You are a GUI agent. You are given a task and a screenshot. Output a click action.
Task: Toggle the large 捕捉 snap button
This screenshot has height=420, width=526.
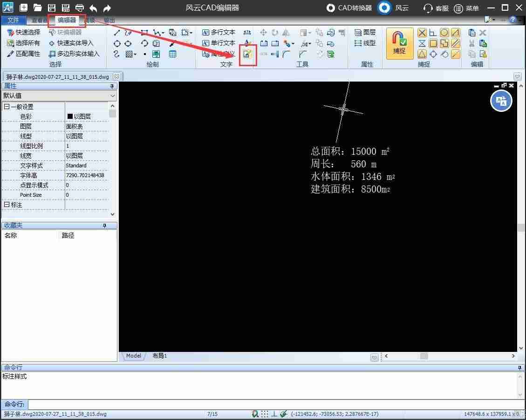(x=400, y=44)
